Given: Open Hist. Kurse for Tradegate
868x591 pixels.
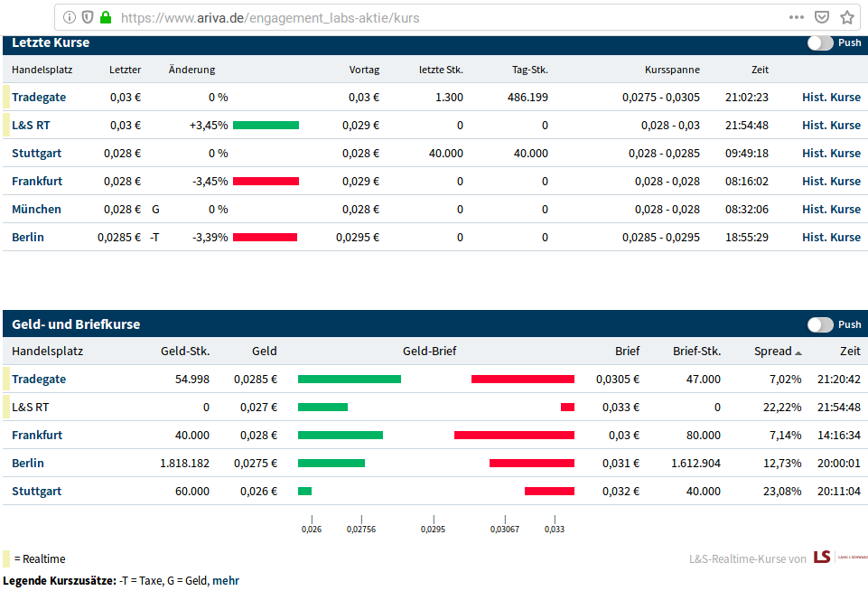Looking at the screenshot, I should point(831,97).
